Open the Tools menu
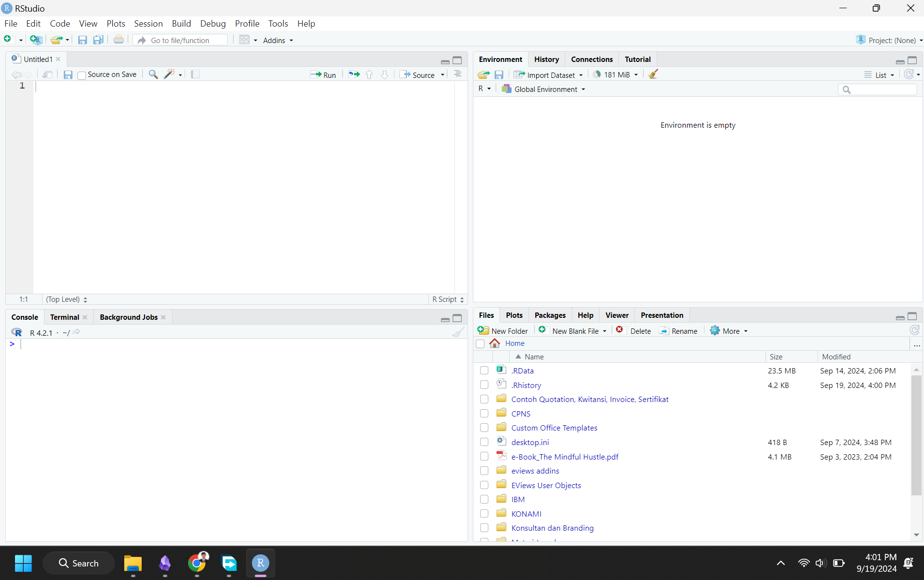924x580 pixels. 278,24
